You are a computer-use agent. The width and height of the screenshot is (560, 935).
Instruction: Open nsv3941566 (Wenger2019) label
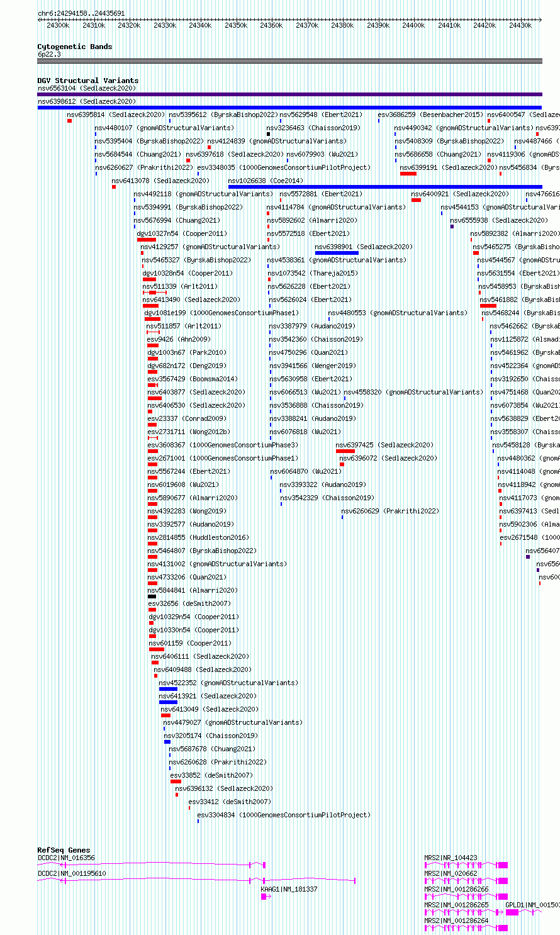pyautogui.click(x=313, y=366)
